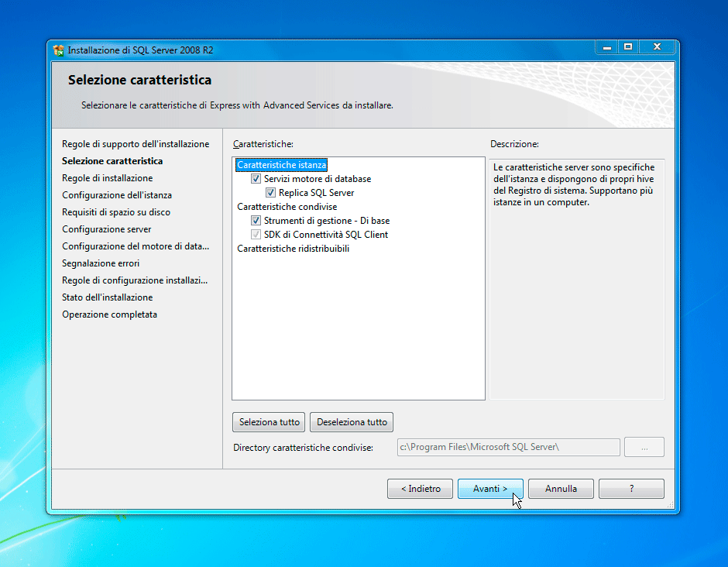Select Stato dell'installazione step
This screenshot has height=567, width=728.
[x=107, y=297]
